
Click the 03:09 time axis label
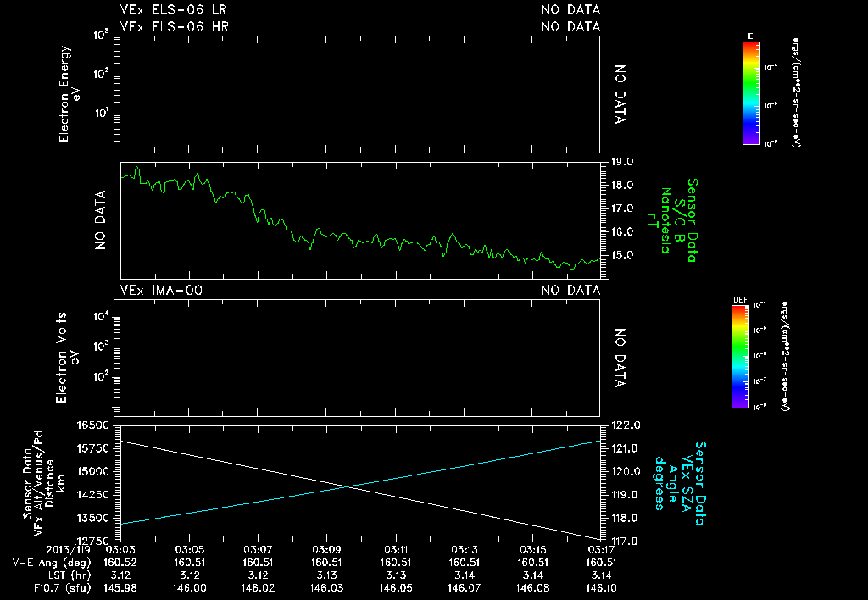[x=326, y=550]
